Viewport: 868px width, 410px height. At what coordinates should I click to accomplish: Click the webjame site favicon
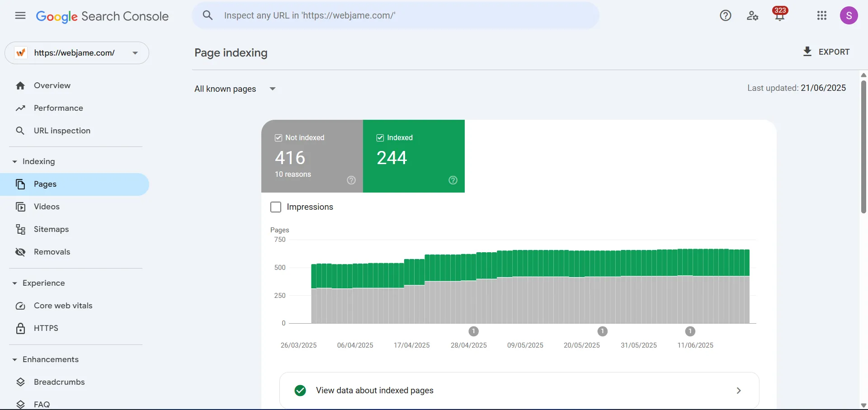(x=21, y=53)
